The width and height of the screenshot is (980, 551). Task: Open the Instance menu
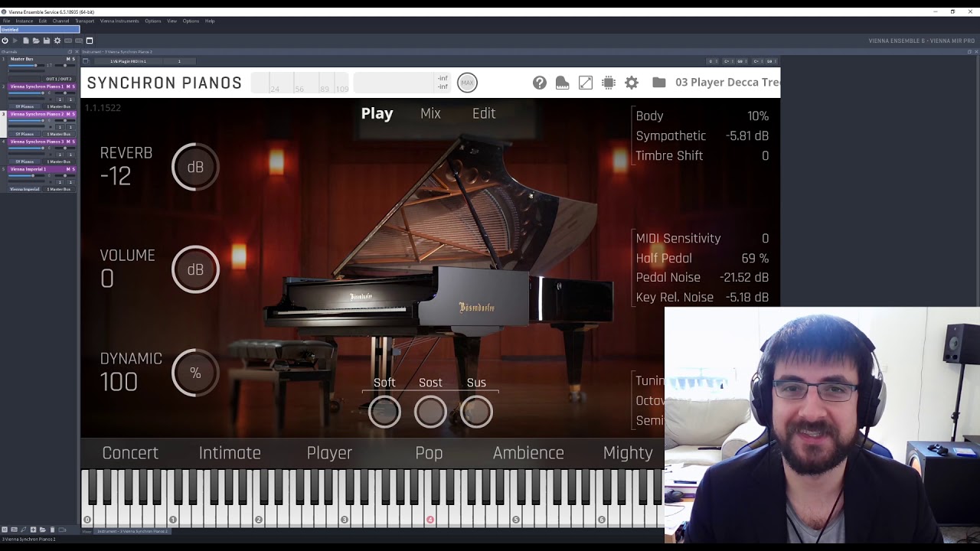24,21
